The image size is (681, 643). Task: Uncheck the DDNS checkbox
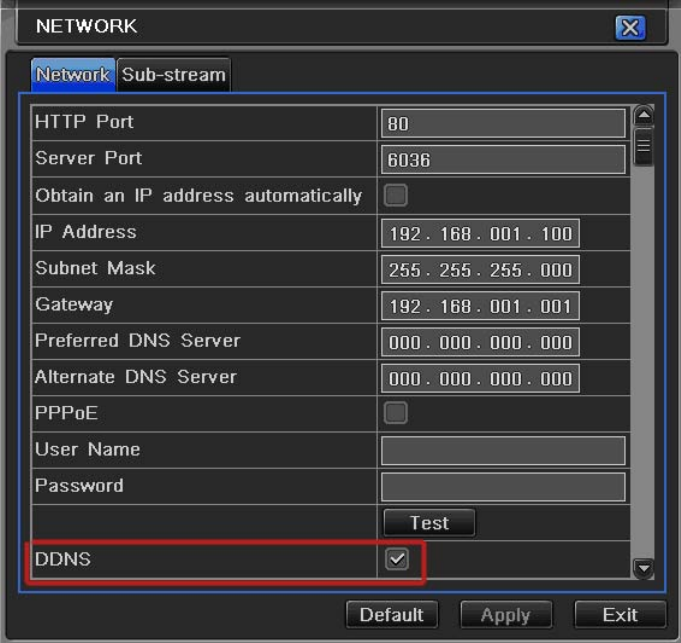click(397, 559)
